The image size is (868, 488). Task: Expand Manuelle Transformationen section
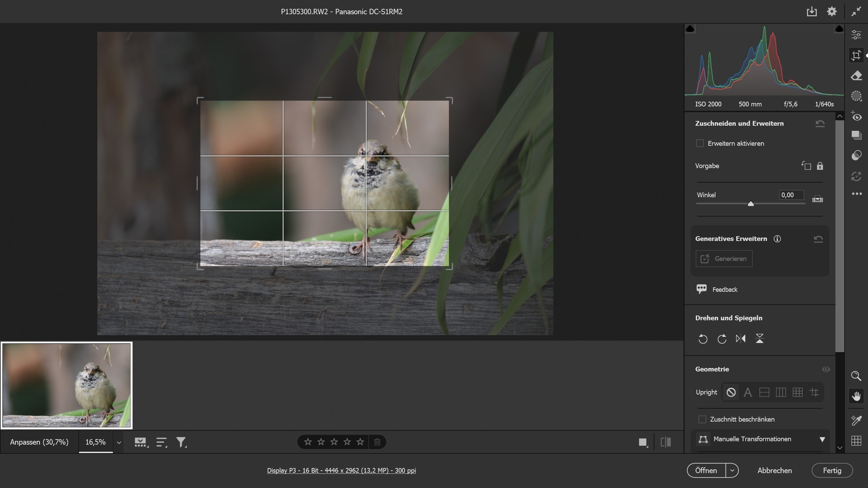tap(822, 439)
